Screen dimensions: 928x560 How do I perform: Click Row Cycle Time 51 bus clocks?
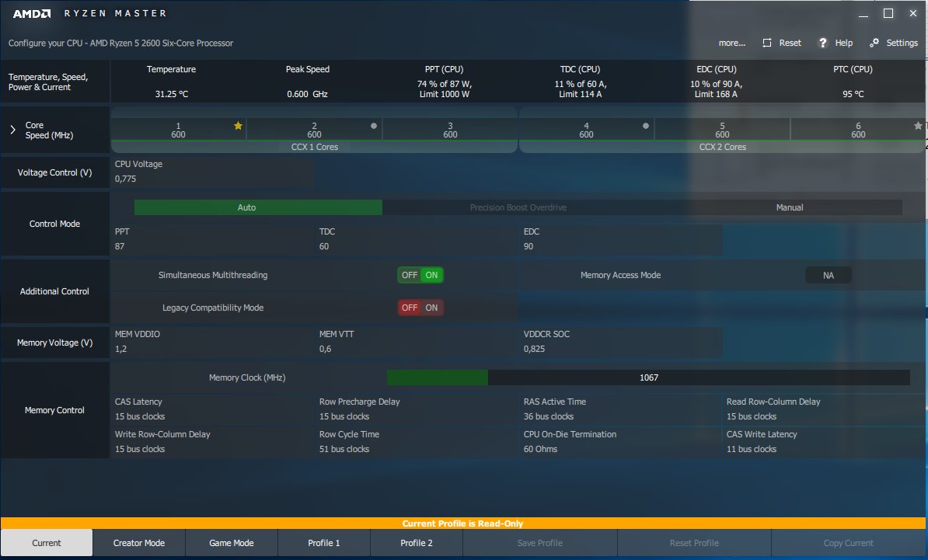[x=417, y=441]
